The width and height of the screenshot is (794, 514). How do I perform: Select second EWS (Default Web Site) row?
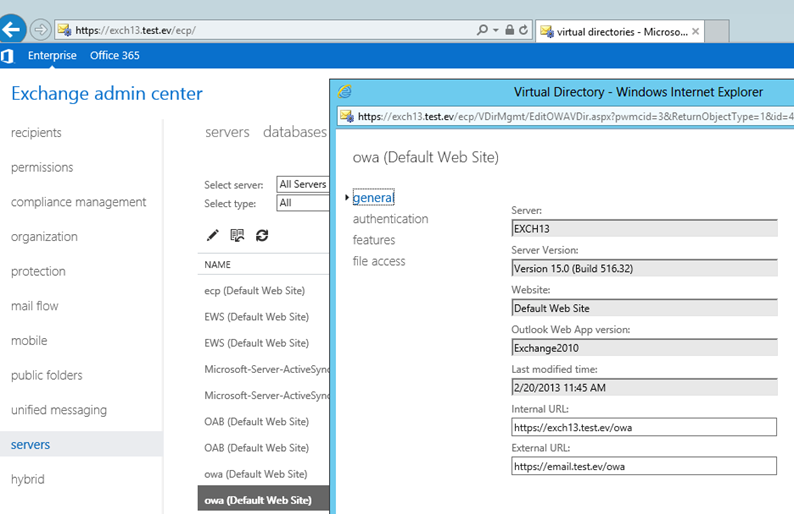(263, 343)
